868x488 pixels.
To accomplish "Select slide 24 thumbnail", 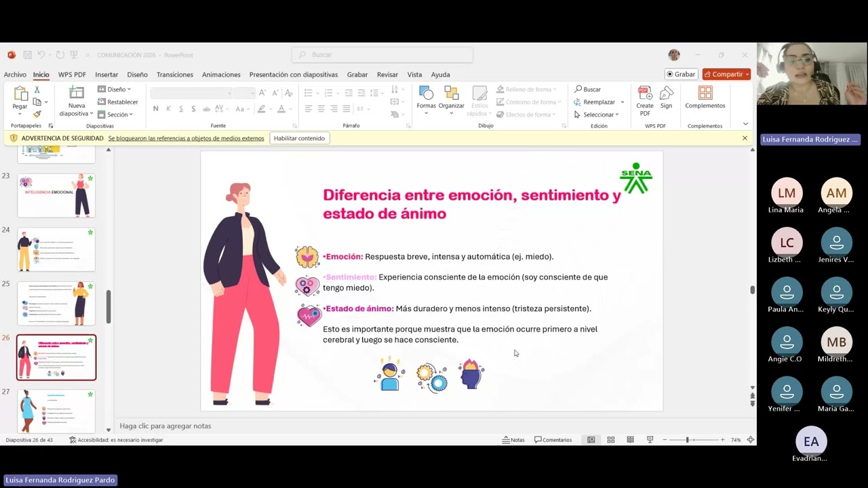I will (56, 249).
